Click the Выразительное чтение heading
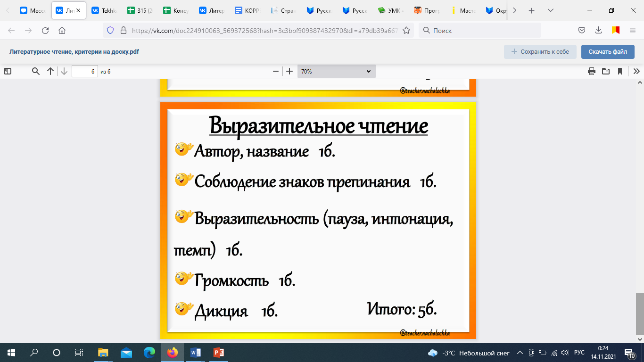The width and height of the screenshot is (644, 362). 319,126
